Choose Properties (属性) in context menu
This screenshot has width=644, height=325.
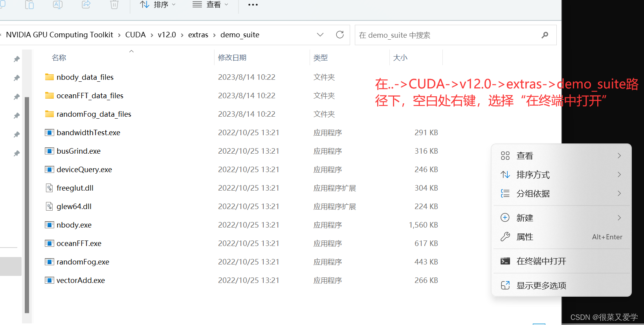[561, 237]
